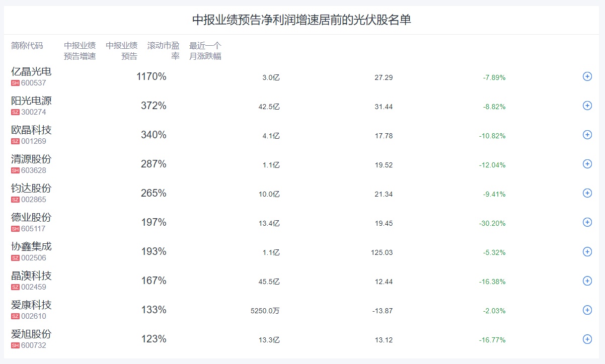Add 协鑫集成 with the plus icon
605x364 pixels.
[587, 251]
